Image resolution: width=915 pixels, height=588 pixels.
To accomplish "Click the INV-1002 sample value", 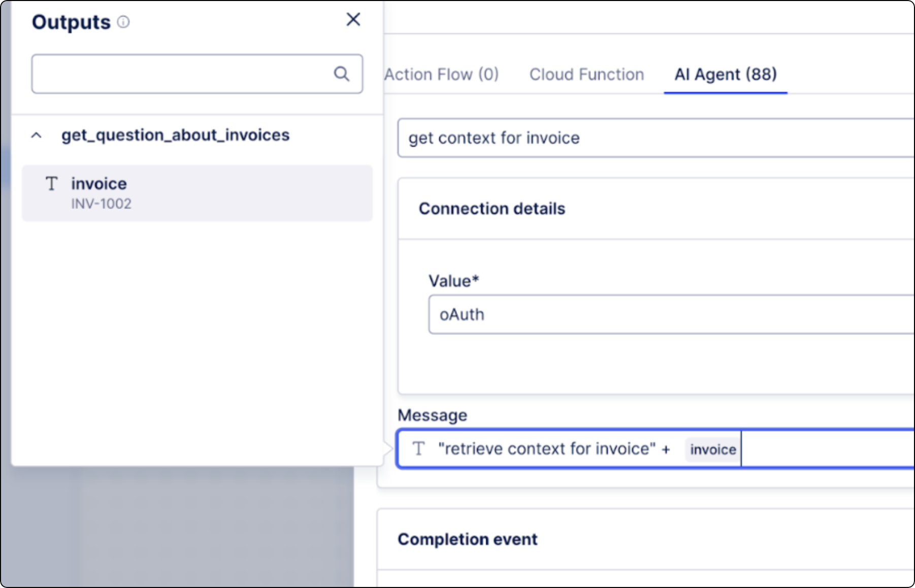I will pos(101,204).
